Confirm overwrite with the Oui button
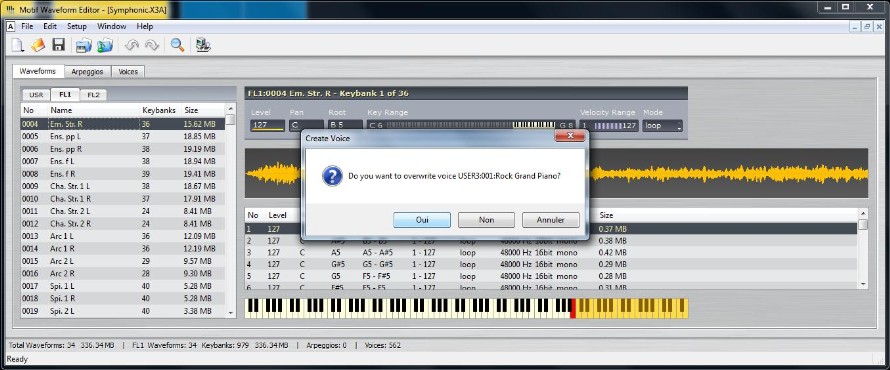The image size is (890, 370). pyautogui.click(x=422, y=220)
